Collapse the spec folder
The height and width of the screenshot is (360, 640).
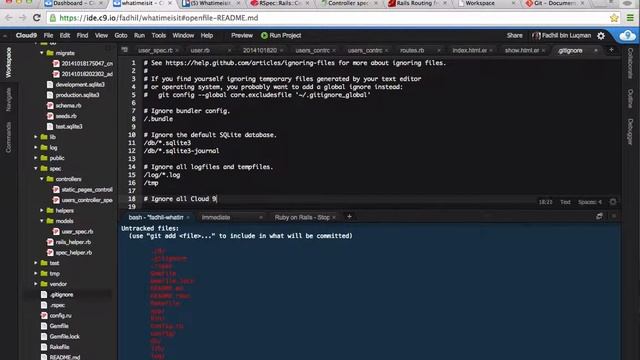click(x=36, y=169)
